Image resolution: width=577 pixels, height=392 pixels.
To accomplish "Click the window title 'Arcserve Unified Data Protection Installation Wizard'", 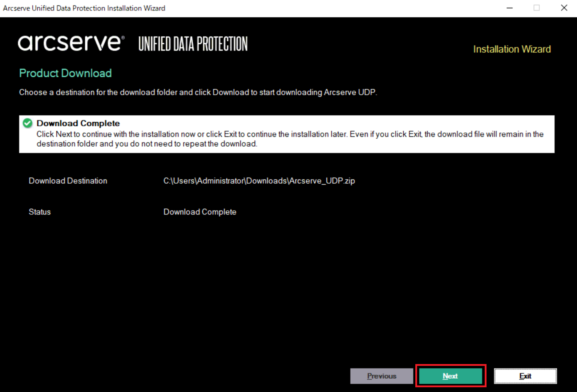I will [84, 8].
